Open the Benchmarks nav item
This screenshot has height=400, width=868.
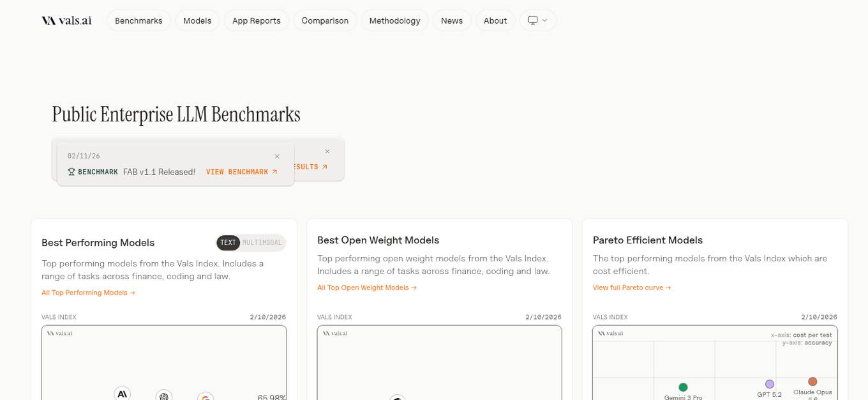(138, 20)
